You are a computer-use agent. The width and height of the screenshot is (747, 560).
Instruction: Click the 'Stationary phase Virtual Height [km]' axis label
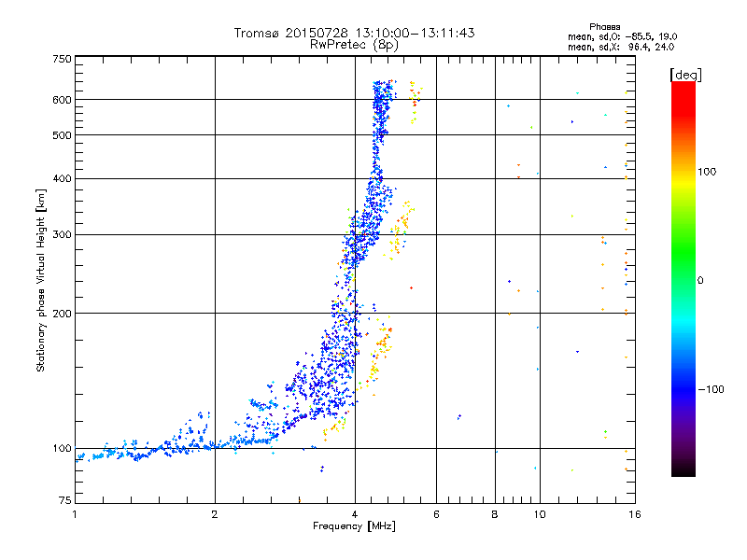click(40, 281)
